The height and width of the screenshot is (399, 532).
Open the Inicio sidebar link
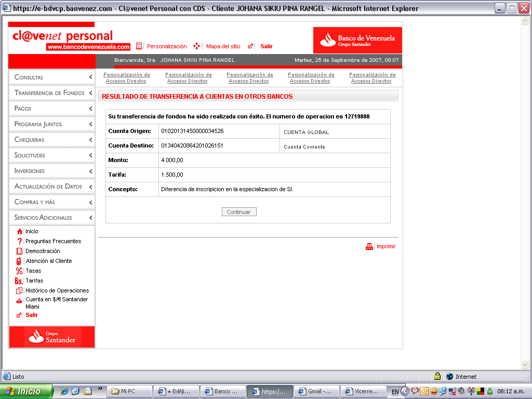[32, 231]
